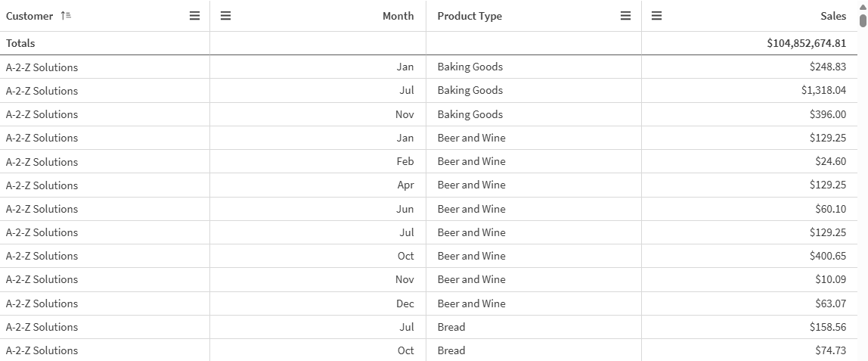Click the Bread cell in Jul row
This screenshot has height=361, width=868.
pyautogui.click(x=451, y=327)
